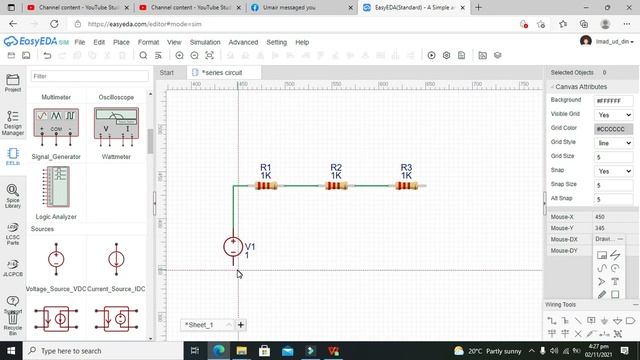This screenshot has height=360, width=640.
Task: Select the Bus tool in Wiring Tools
Action: point(565,321)
